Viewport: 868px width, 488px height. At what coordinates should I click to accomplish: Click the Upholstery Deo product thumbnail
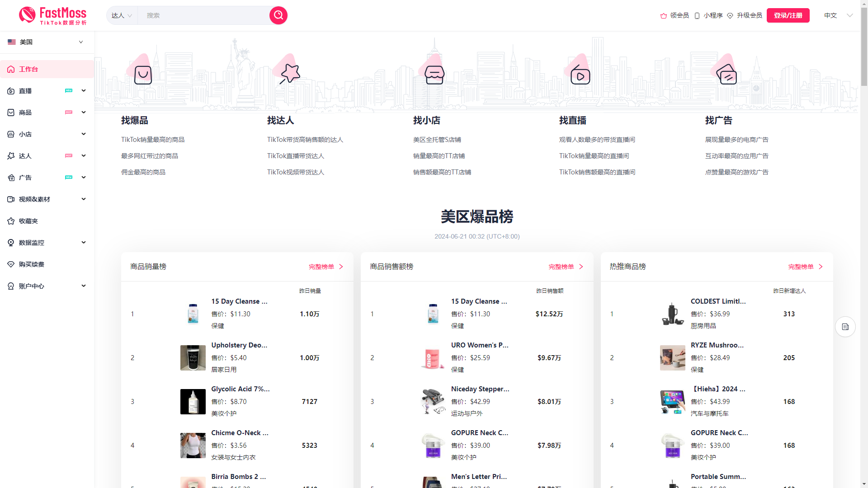click(193, 358)
